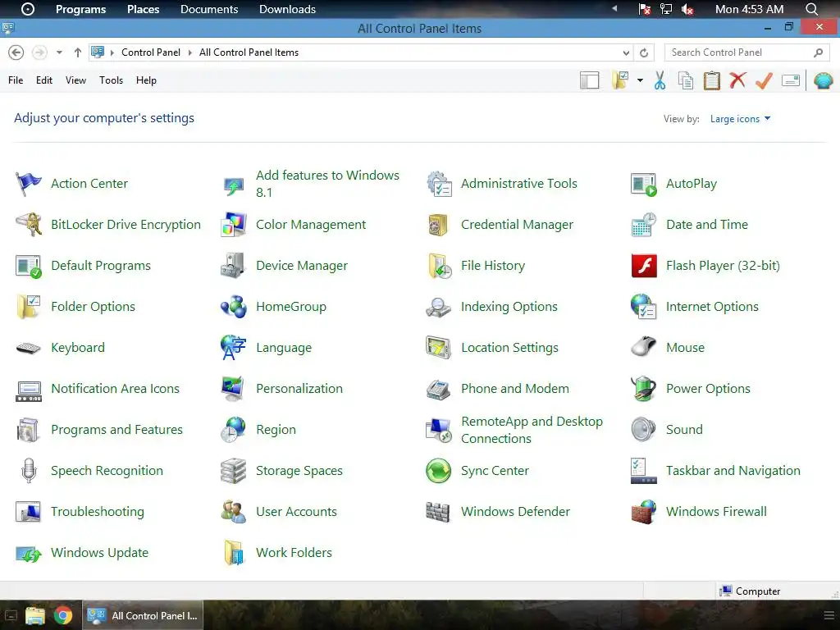Open the Speech Recognition microphone icon
The height and width of the screenshot is (630, 840).
point(29,470)
